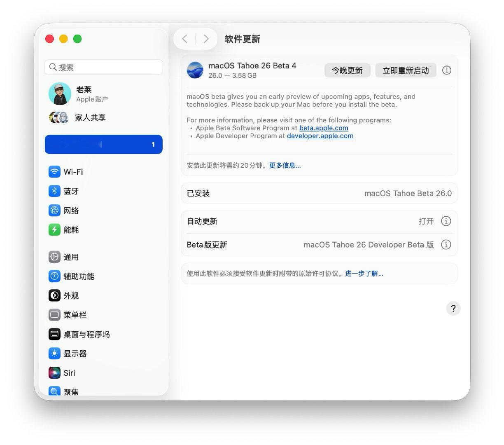Click the 打开 auto-update status value

point(426,221)
